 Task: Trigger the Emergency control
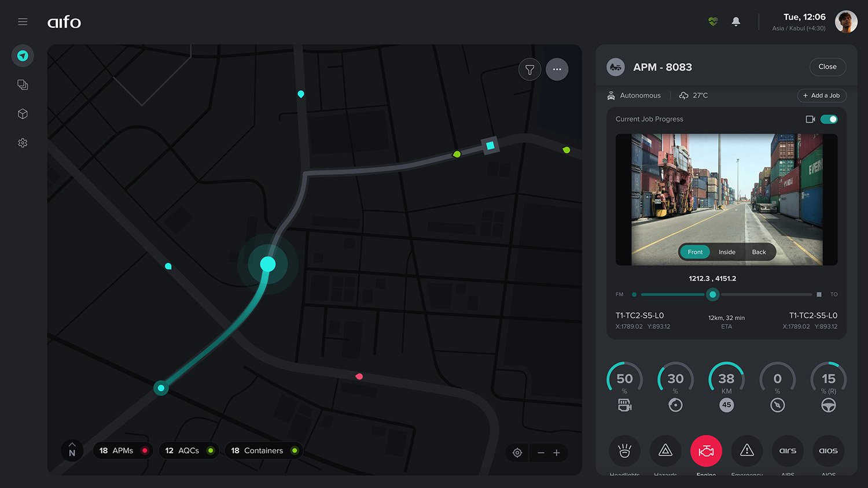point(747,451)
